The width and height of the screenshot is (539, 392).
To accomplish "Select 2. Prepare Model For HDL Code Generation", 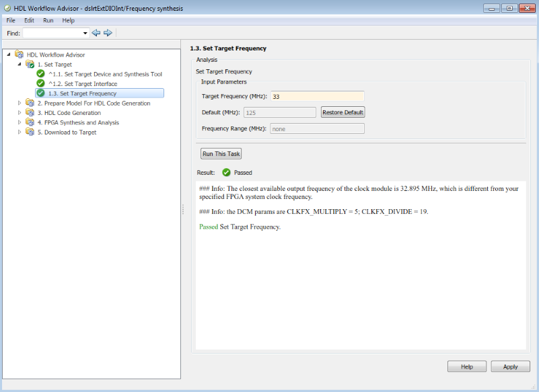I will tap(94, 104).
